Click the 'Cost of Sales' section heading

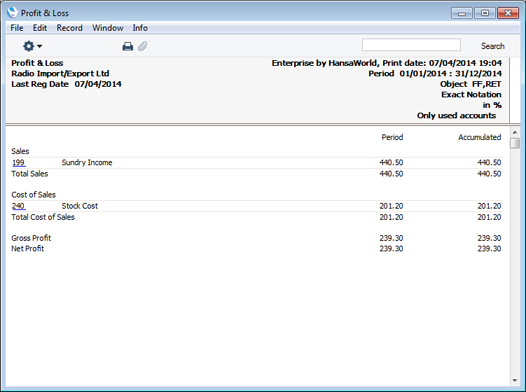click(33, 195)
